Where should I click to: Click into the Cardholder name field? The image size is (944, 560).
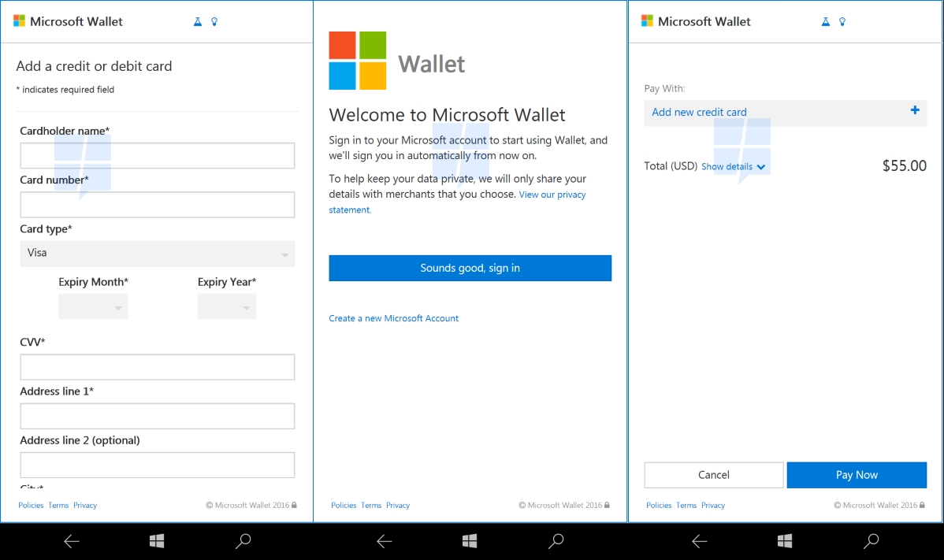(x=157, y=156)
